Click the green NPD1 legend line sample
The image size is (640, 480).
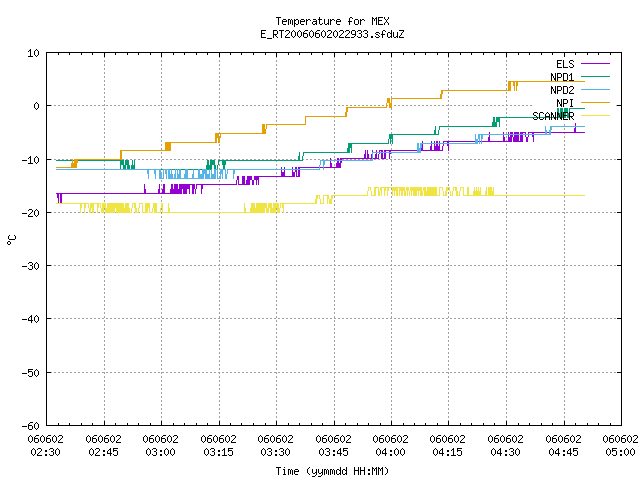(595, 76)
